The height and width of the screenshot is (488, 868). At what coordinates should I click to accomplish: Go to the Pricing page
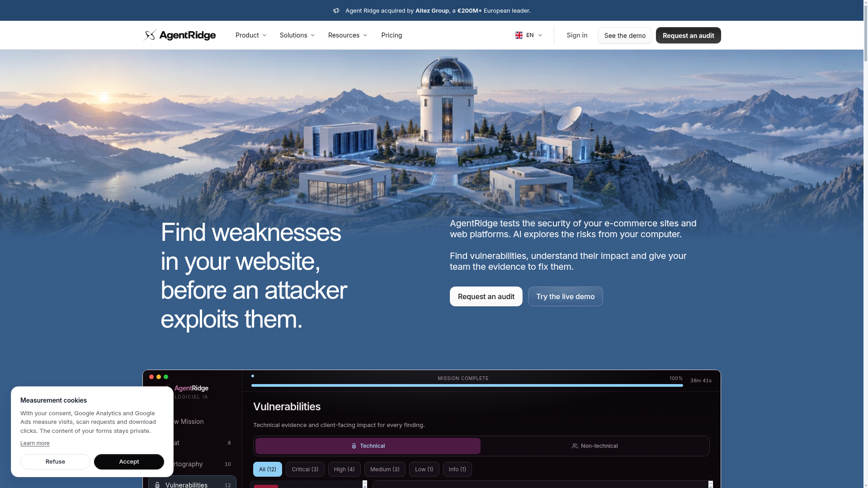click(392, 35)
